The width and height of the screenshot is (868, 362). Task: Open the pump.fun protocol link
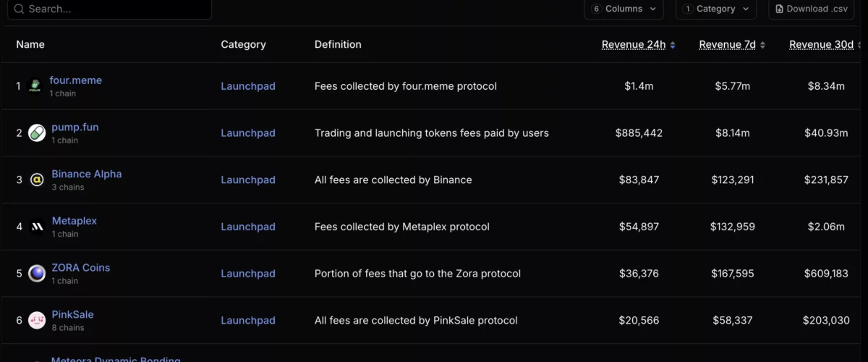[x=75, y=127]
